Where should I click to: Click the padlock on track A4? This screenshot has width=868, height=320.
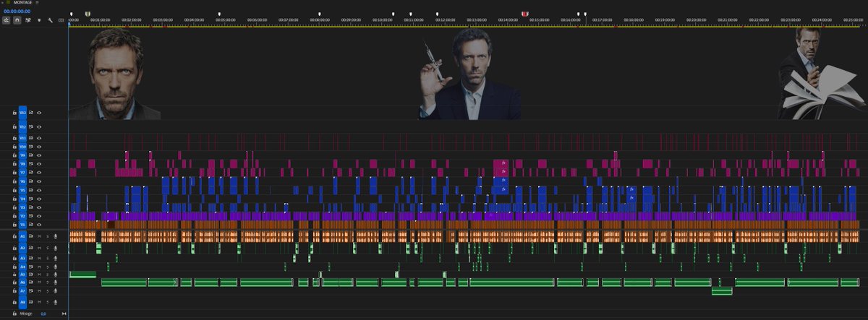click(x=14, y=267)
